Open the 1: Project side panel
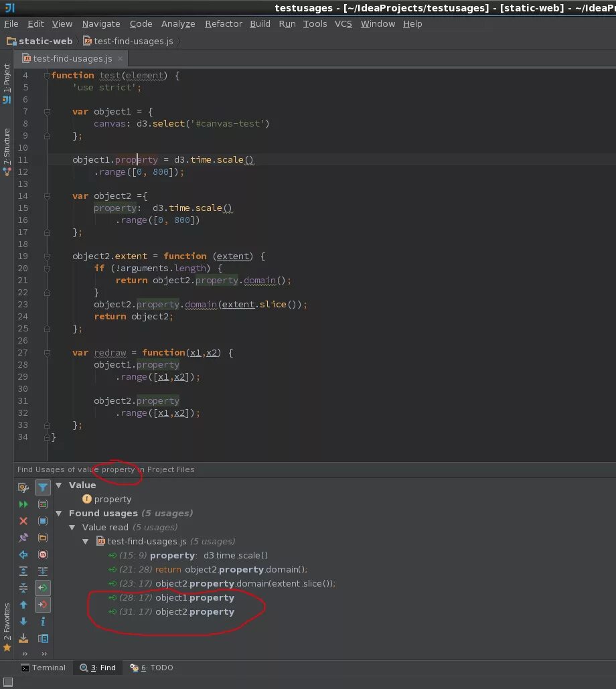This screenshot has width=616, height=689. pos(7,83)
